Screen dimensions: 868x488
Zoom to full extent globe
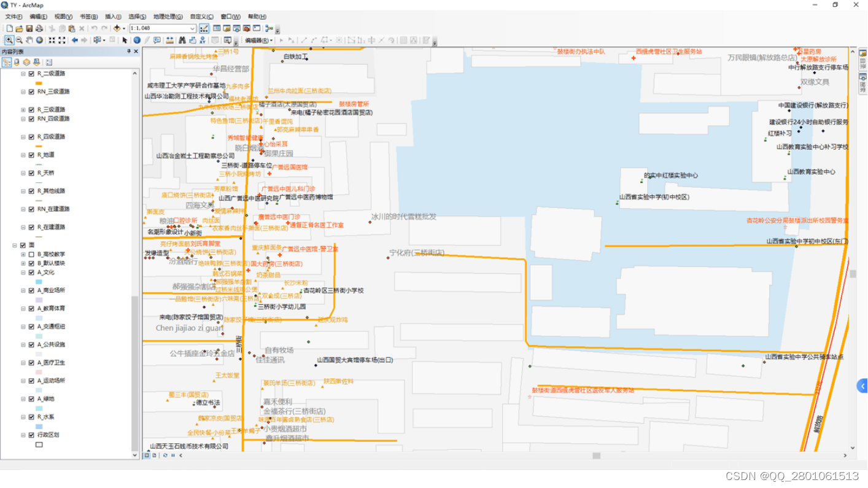point(39,41)
